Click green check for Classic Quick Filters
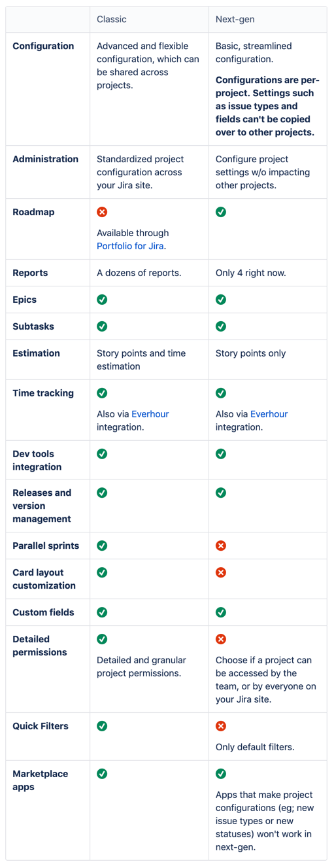334x868 pixels. click(x=102, y=726)
